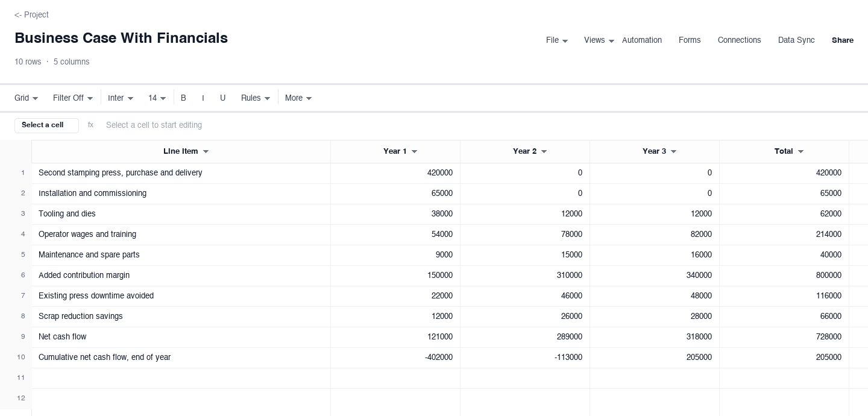
Task: Select Year 2 value 310000
Action: 525,276
